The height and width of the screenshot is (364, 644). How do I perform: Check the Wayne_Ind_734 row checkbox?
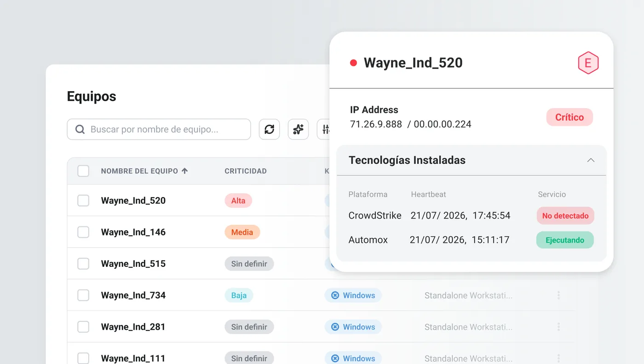[x=83, y=295]
